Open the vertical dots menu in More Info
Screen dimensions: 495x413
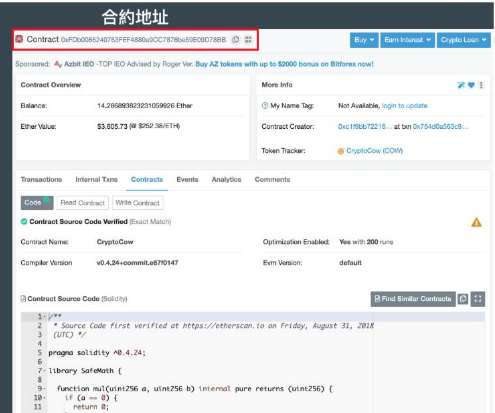pos(481,85)
